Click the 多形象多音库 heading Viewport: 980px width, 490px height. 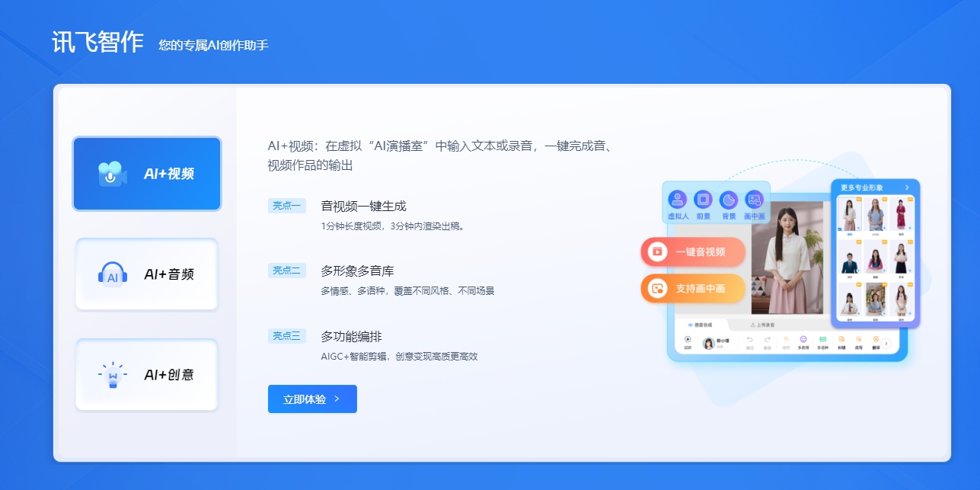357,271
